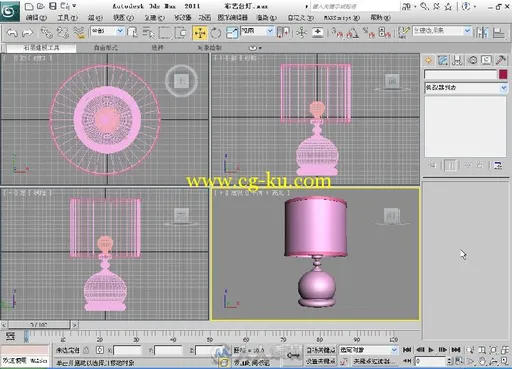
Task: Click the Key Filters button
Action: coord(374,361)
